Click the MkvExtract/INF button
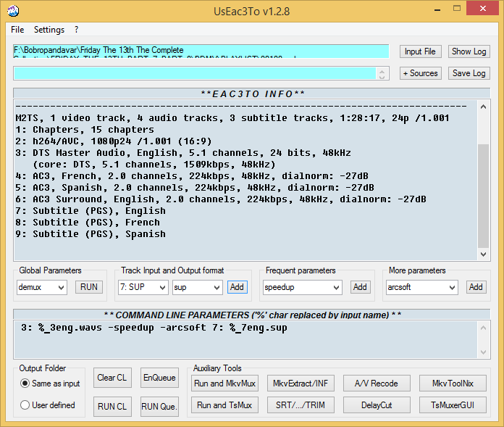This screenshot has height=427, width=504. click(301, 384)
